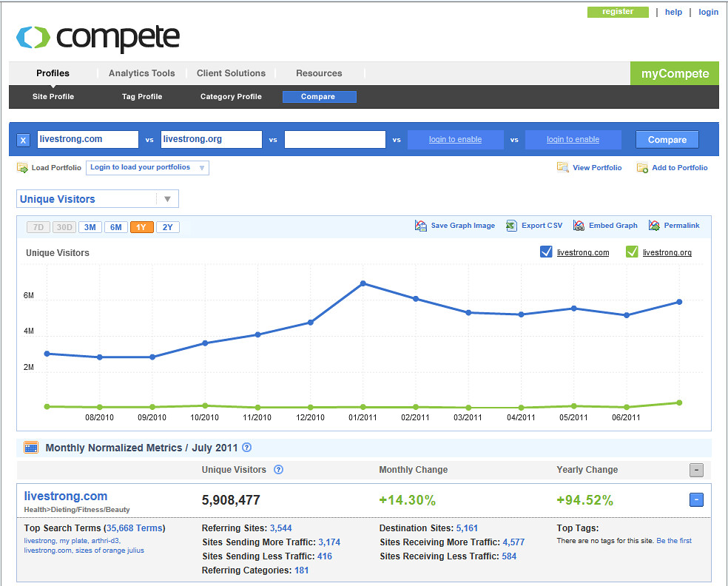Click the empty third site input field
Image resolution: width=728 pixels, height=586 pixels.
(x=335, y=139)
